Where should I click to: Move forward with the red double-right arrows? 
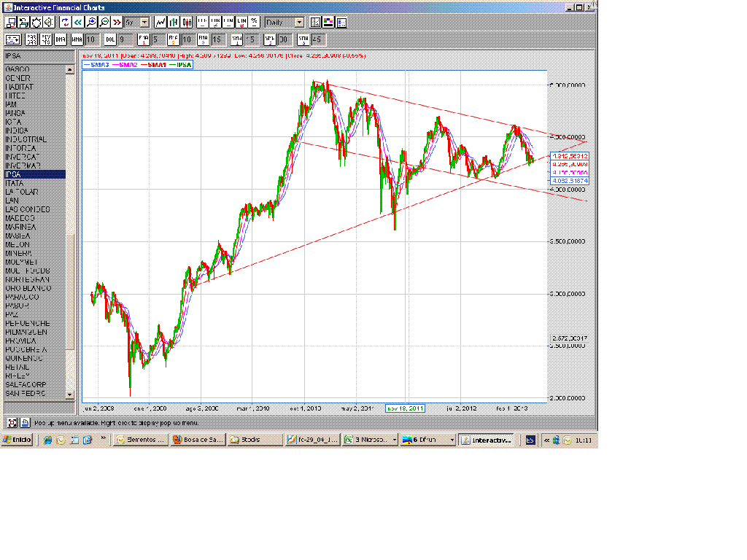click(117, 23)
